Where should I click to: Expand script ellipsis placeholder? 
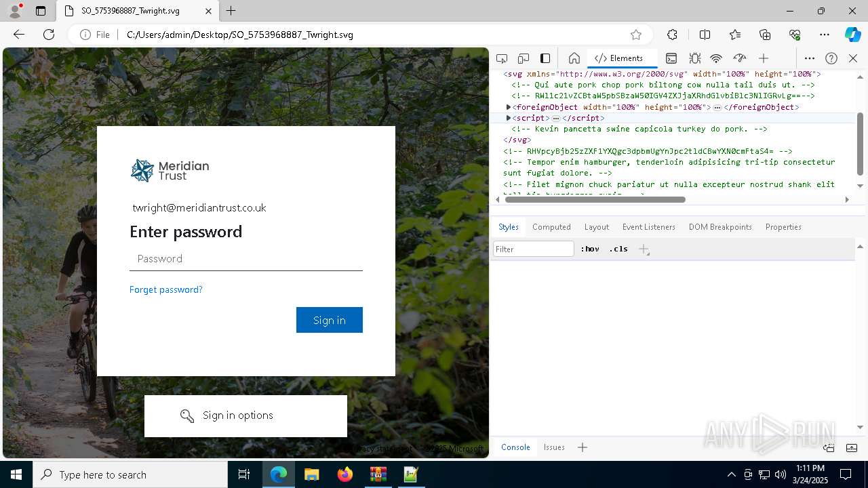(556, 119)
